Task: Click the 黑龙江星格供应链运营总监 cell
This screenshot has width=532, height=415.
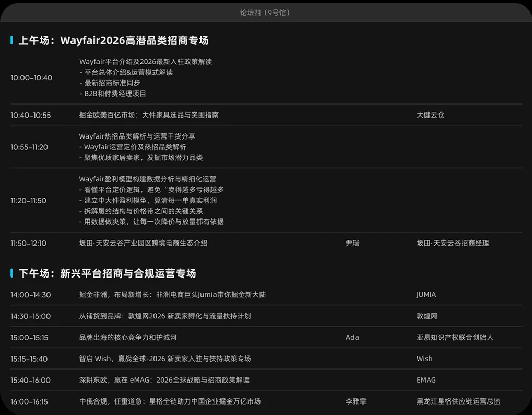Action: pos(459,401)
